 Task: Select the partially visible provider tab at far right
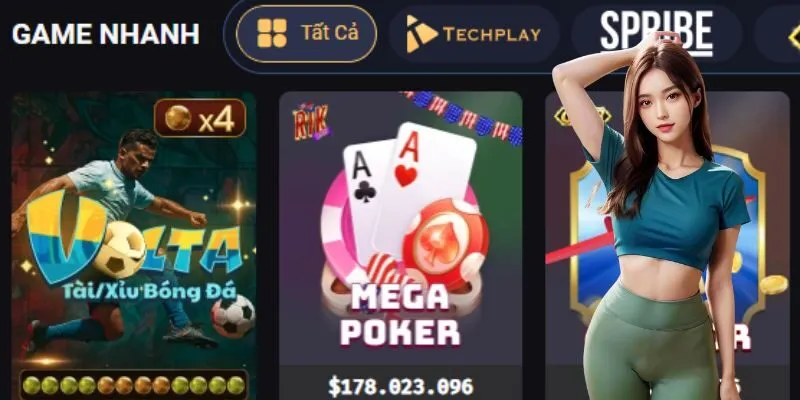point(777,34)
